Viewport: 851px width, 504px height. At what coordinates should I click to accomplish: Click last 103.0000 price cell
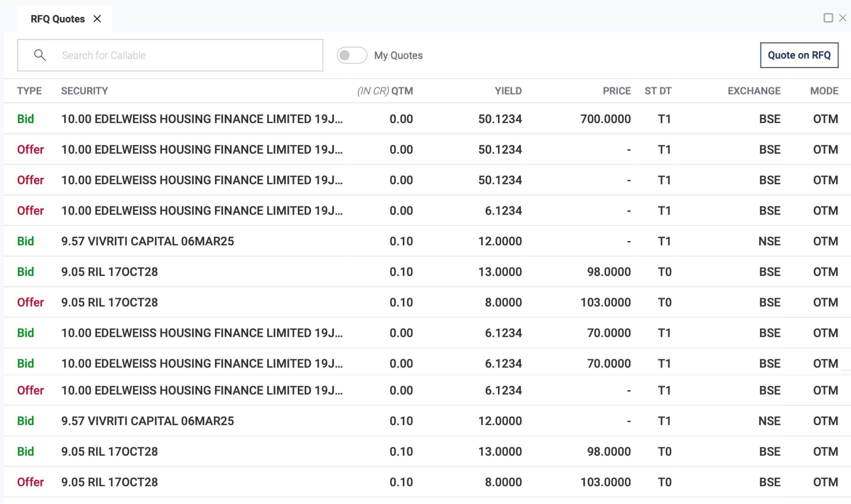pos(605,482)
